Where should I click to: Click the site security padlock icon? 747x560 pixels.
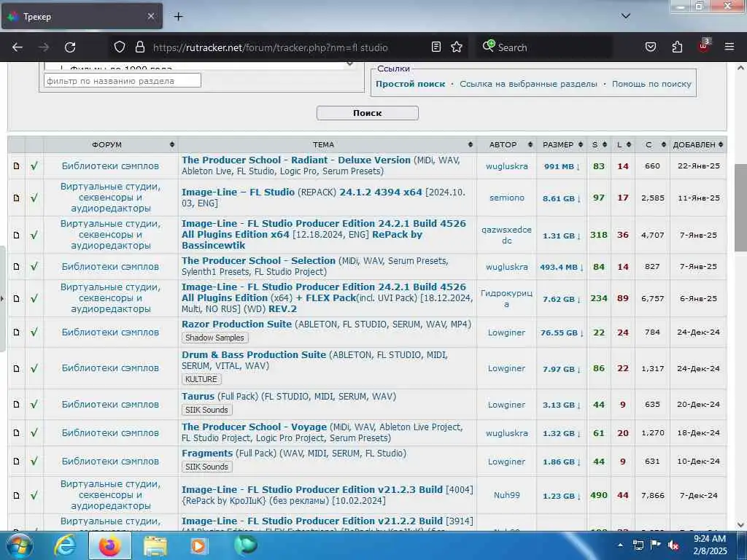(139, 47)
